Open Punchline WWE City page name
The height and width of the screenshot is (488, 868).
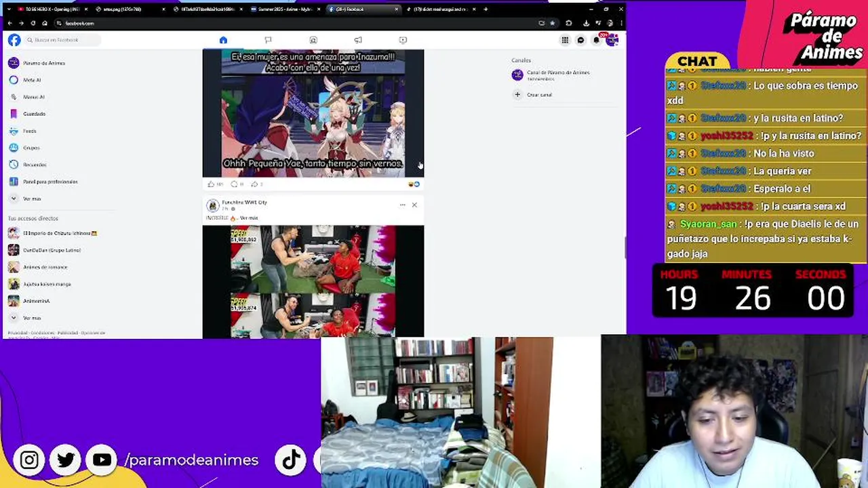click(244, 202)
